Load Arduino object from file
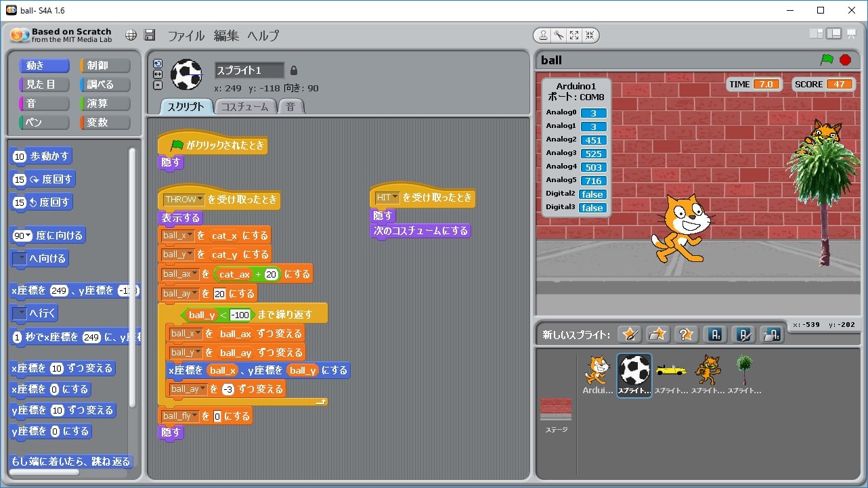 pos(772,334)
